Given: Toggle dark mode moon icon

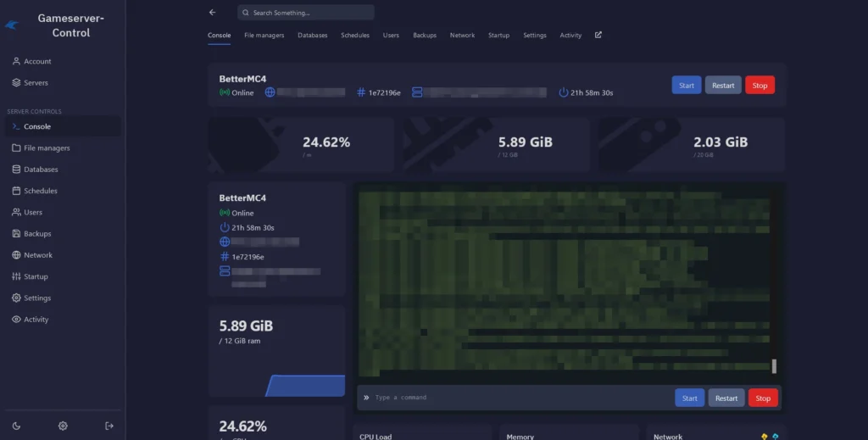Looking at the screenshot, I should pos(17,426).
